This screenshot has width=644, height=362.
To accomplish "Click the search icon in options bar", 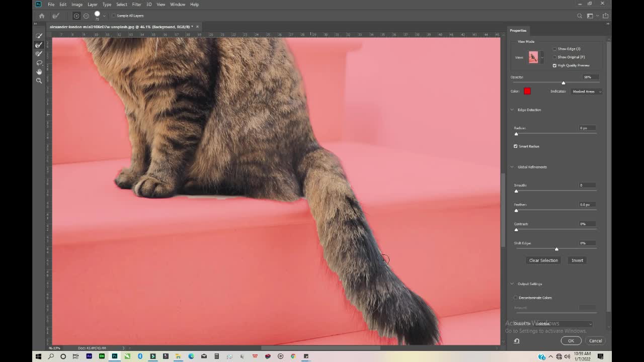I will coord(580,16).
